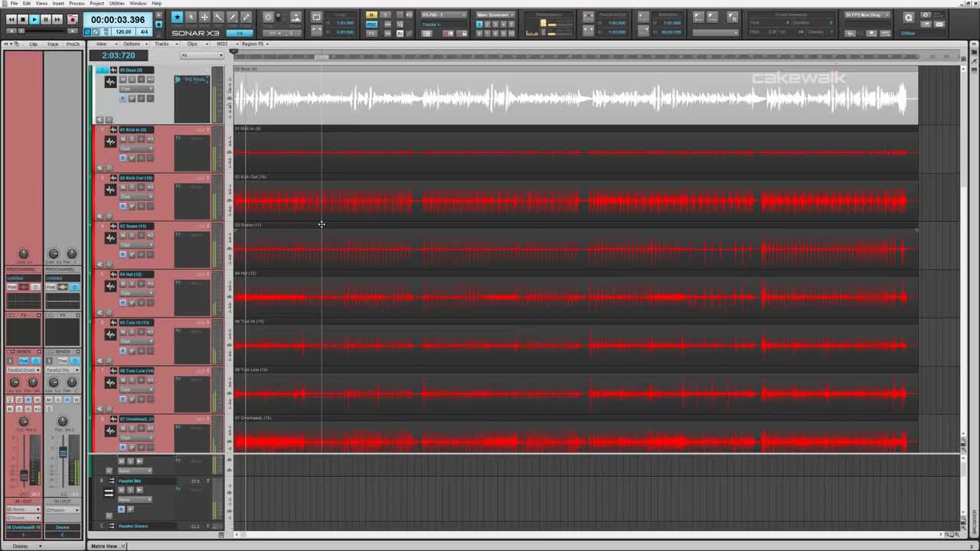This screenshot has height=551, width=980.
Task: Click the Matrix View tab at bottom
Action: [x=104, y=546]
